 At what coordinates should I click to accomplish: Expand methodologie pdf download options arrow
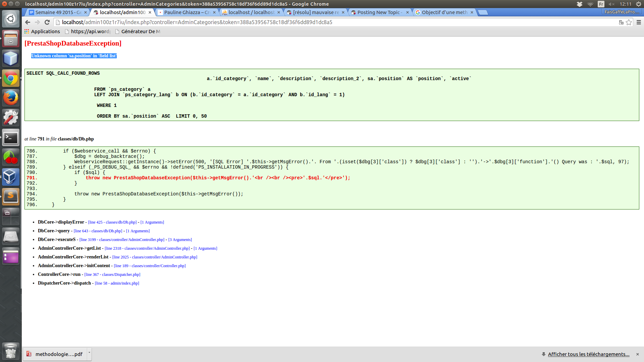[x=89, y=353]
